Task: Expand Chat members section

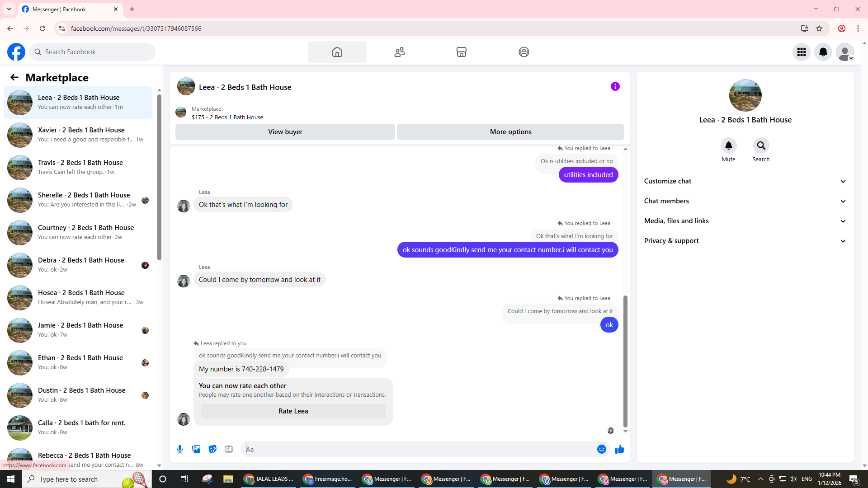Action: 745,201
